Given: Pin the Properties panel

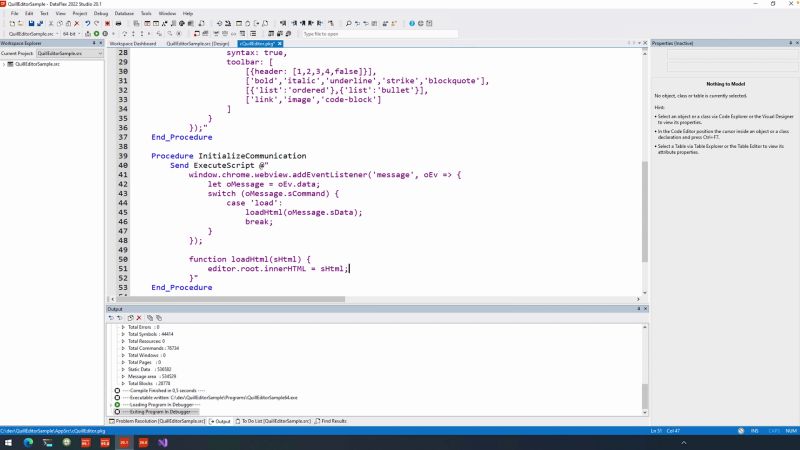Looking at the screenshot, I should point(791,43).
